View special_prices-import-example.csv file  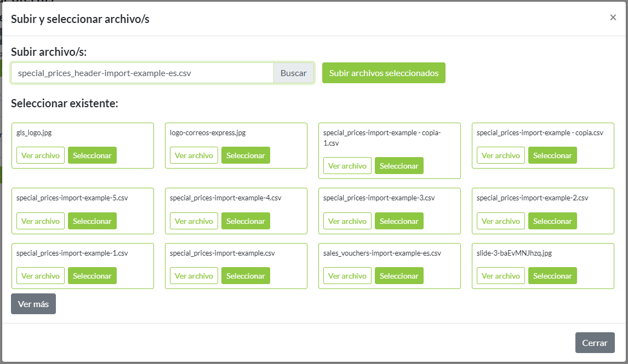click(194, 276)
